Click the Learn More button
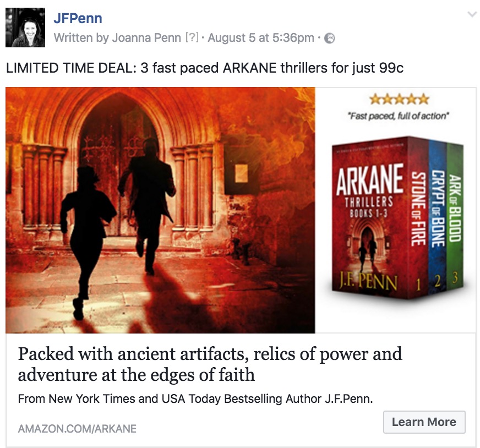 pyautogui.click(x=424, y=422)
